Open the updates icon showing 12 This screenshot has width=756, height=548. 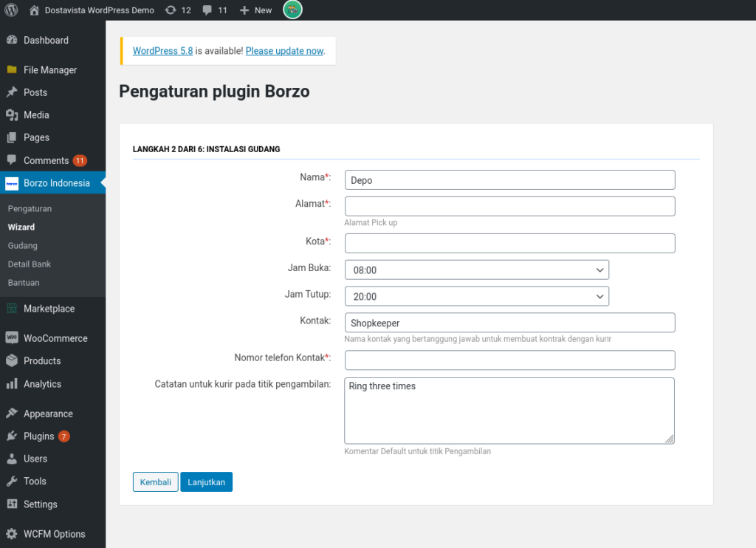tap(171, 10)
